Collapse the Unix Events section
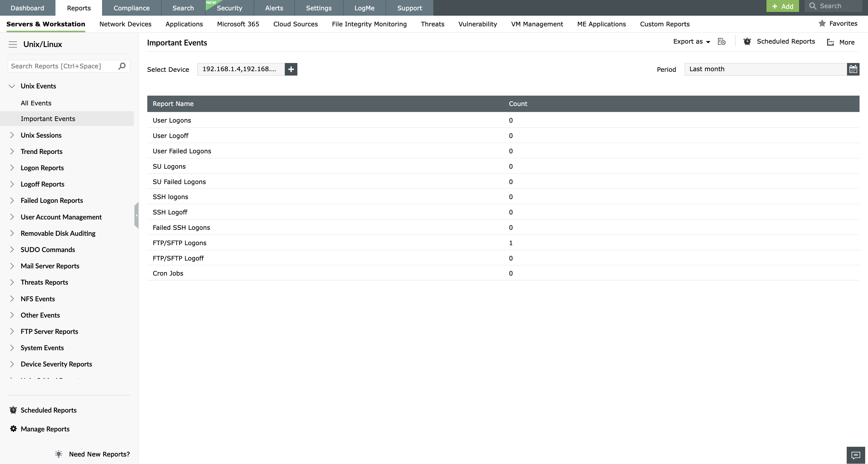This screenshot has width=868, height=464. (12, 86)
